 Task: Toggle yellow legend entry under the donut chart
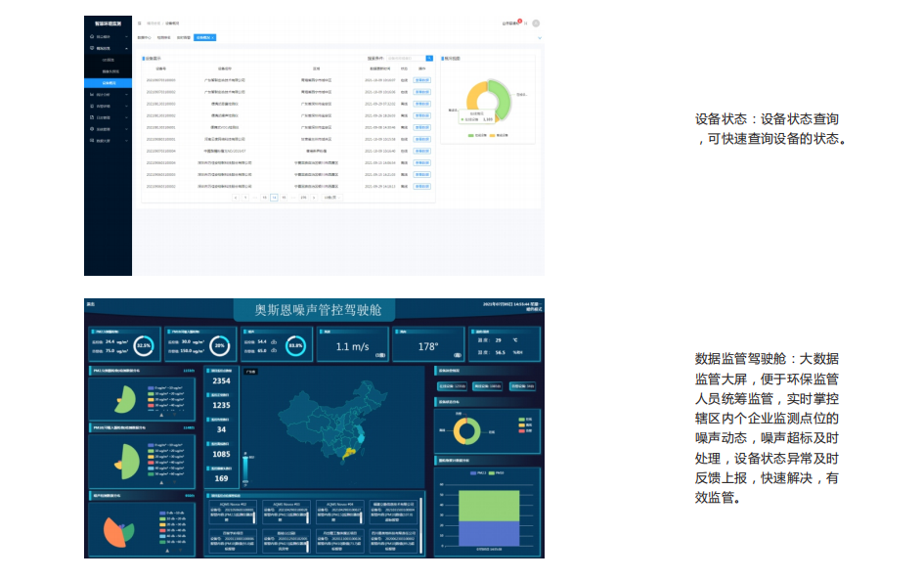point(499,136)
